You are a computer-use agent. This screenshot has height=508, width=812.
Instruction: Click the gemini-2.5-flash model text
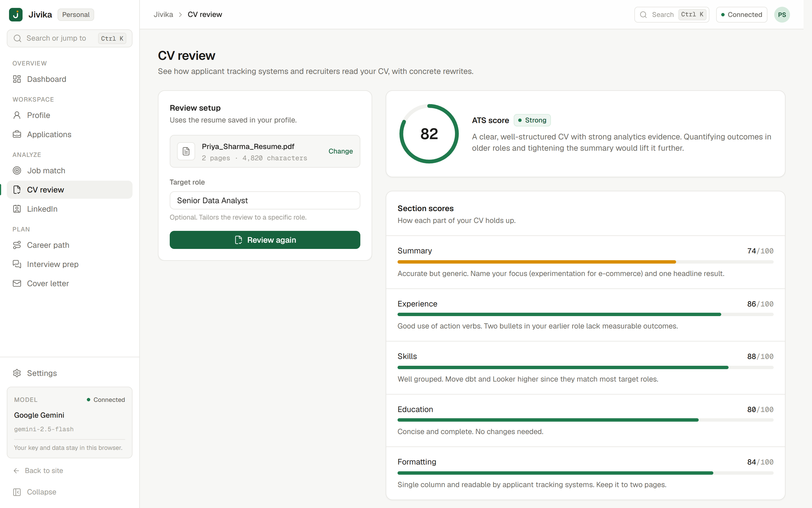click(x=44, y=429)
